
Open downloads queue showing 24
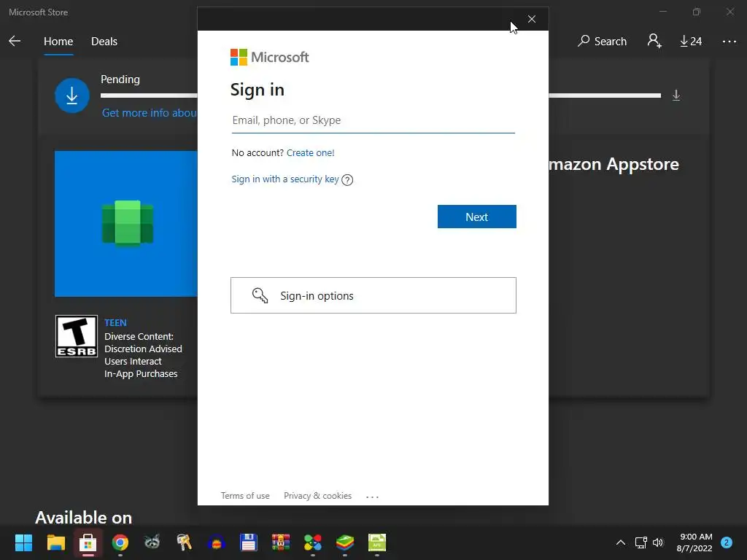[690, 42]
